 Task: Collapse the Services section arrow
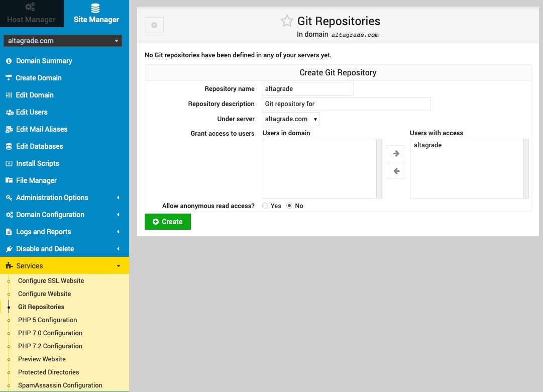(x=119, y=266)
